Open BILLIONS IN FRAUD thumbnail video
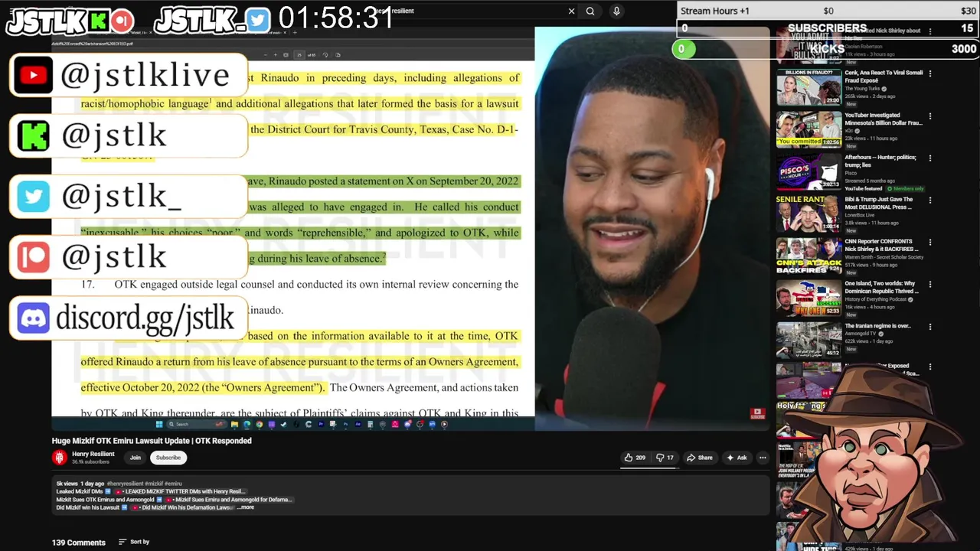This screenshot has height=551, width=980. pyautogui.click(x=808, y=86)
